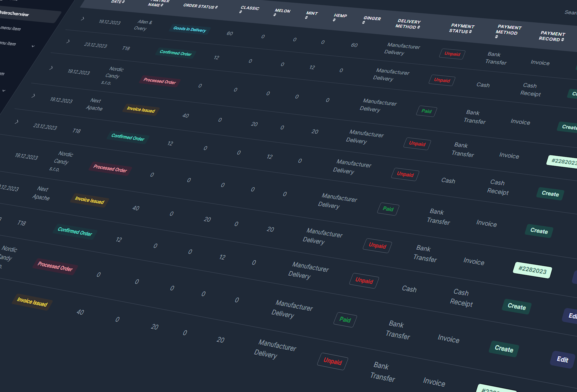Sort by Hemp column header

(340, 17)
